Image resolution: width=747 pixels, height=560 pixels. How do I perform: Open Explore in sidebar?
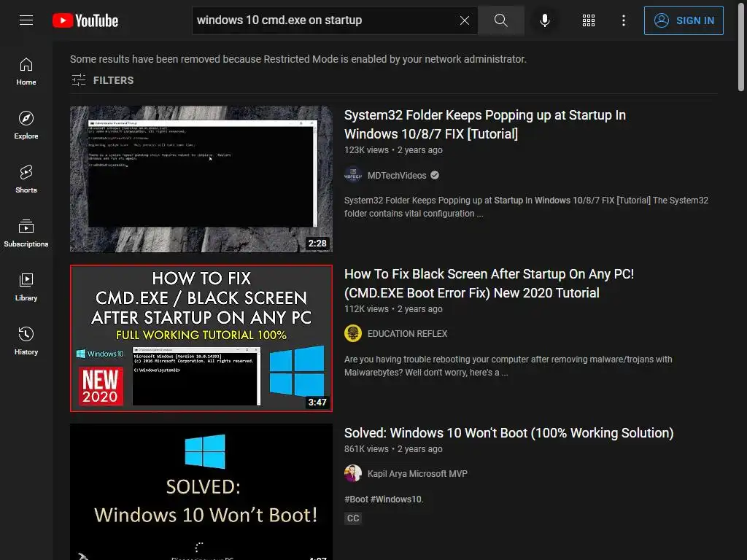(x=26, y=125)
